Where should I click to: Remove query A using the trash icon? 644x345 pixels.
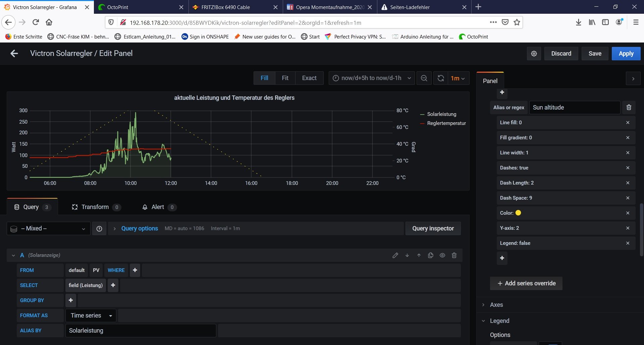point(454,255)
